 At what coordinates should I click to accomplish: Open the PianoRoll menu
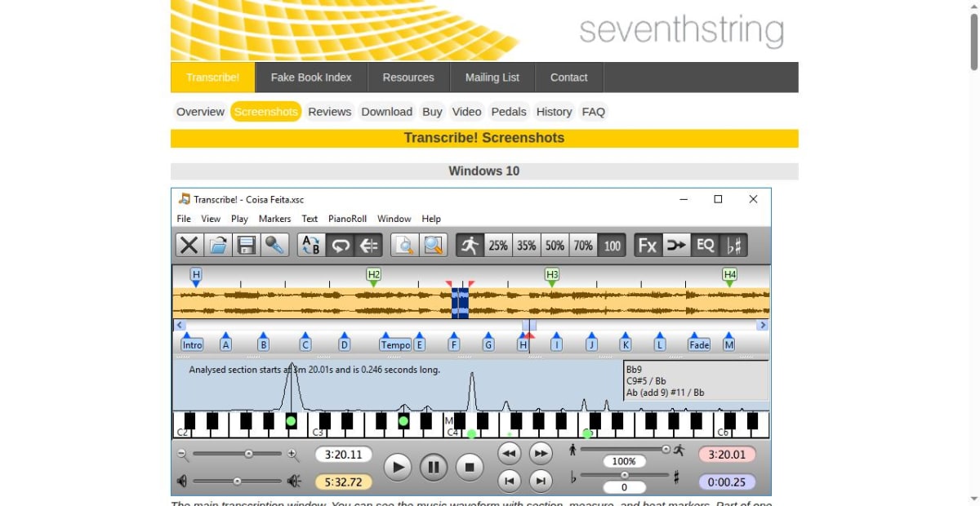(x=347, y=219)
